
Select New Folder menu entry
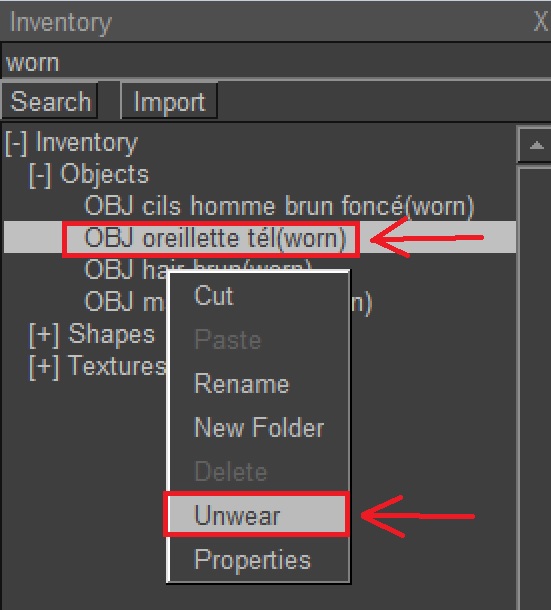click(259, 428)
